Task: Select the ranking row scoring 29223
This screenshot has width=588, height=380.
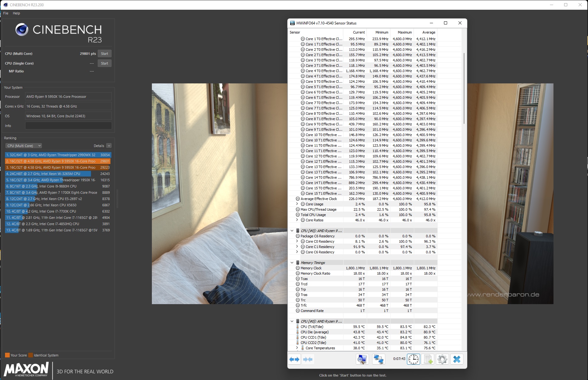Action: click(x=58, y=167)
